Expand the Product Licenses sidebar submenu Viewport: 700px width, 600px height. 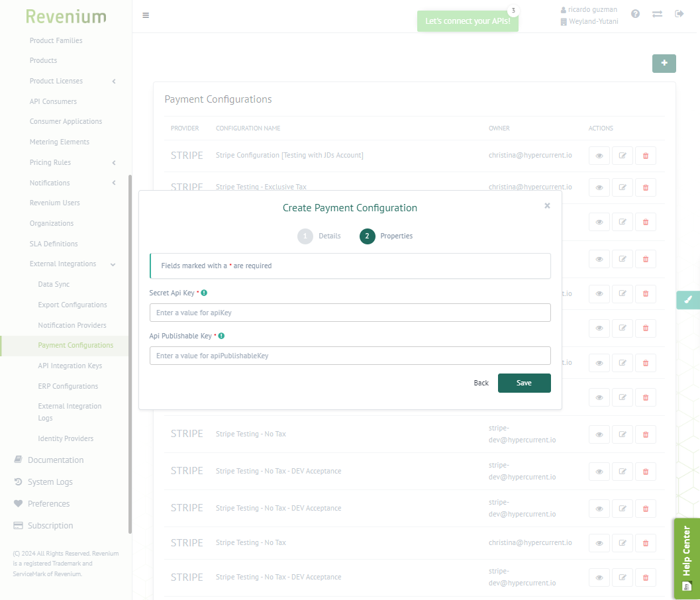[114, 81]
